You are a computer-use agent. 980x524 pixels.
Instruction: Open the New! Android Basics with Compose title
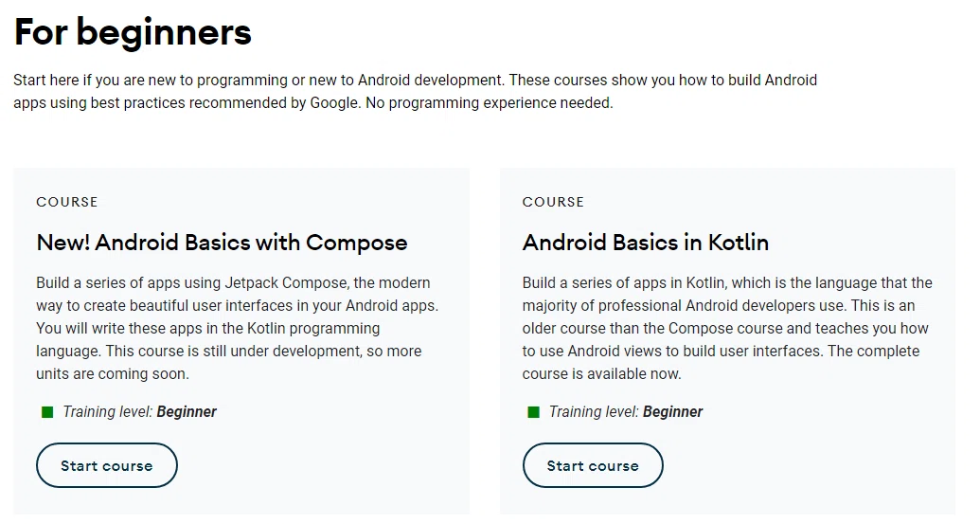point(222,243)
